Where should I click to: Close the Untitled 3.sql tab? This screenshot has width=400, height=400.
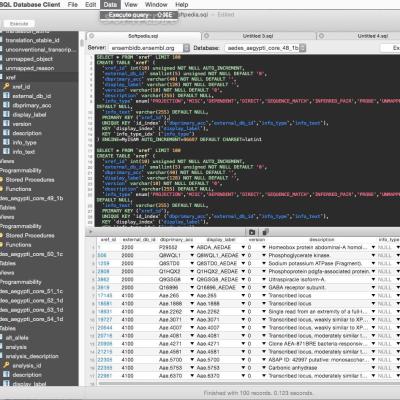pos(206,36)
